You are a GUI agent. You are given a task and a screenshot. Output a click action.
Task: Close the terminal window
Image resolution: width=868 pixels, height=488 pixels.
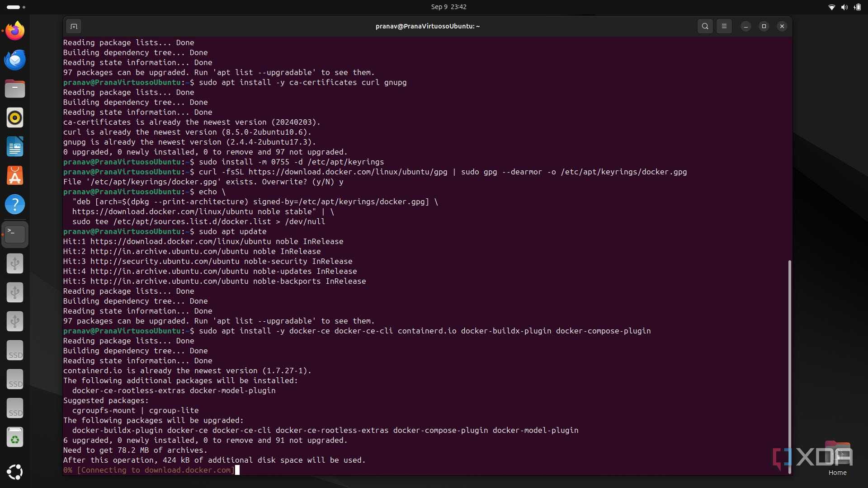pos(782,26)
